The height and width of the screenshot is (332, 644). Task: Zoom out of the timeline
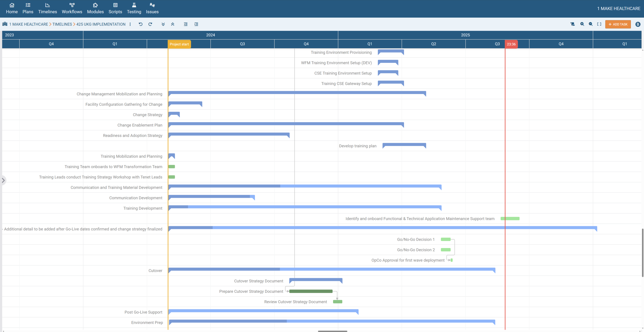(x=591, y=24)
